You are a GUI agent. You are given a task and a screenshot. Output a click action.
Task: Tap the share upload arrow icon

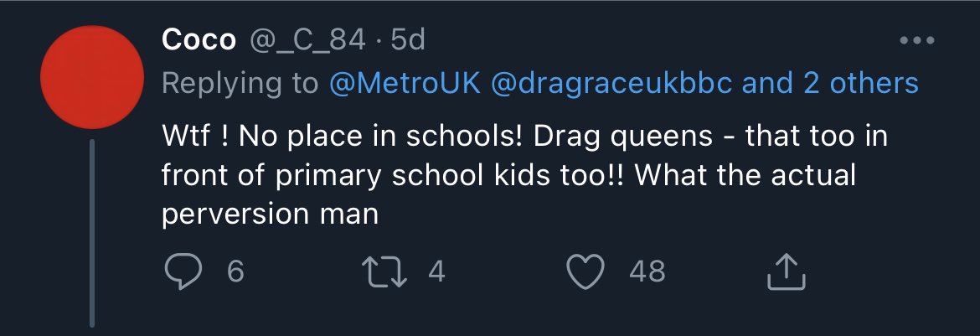787,271
